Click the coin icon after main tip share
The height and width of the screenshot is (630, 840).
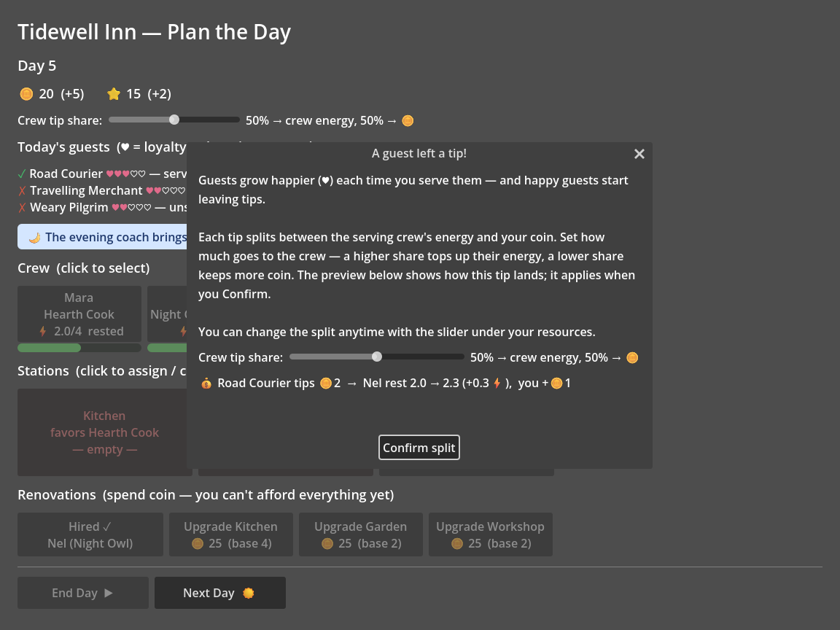point(408,121)
